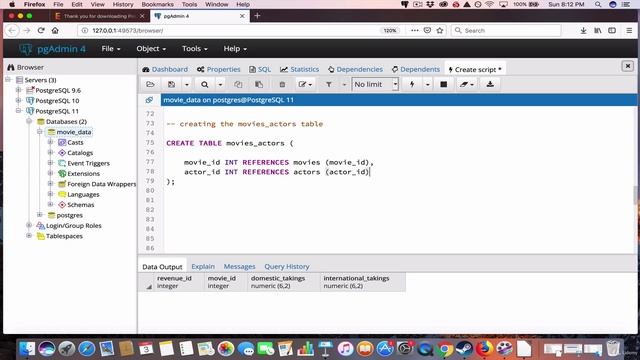
Task: Click the Firefox Search input field
Action: click(x=506, y=30)
